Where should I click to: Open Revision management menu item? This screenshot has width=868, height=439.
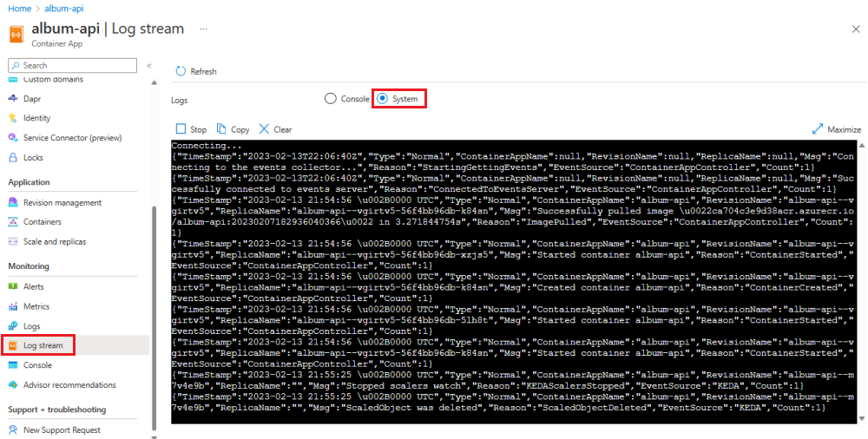(62, 203)
